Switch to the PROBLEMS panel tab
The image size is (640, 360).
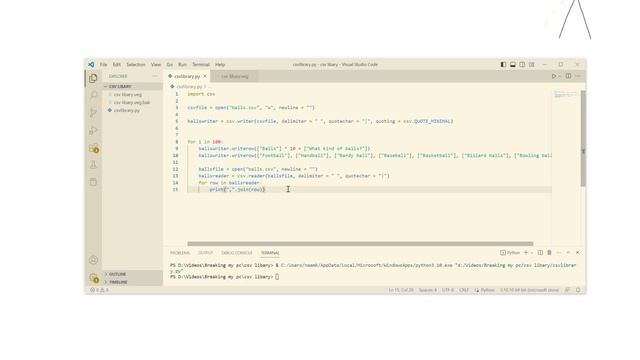(180, 253)
